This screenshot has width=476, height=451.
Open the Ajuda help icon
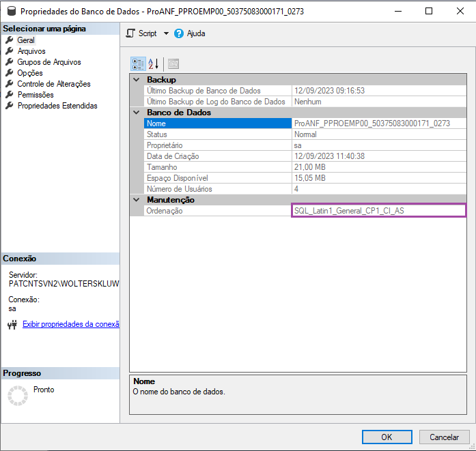[x=179, y=33]
